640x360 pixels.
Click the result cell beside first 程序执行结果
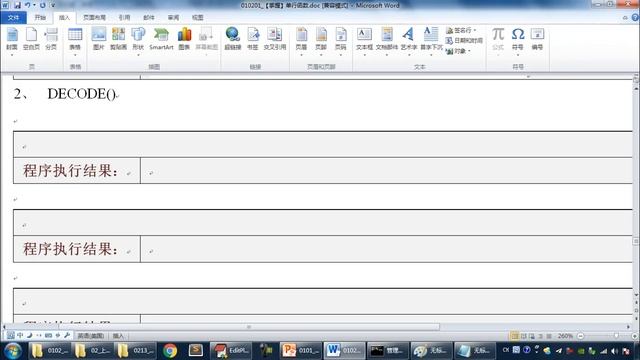point(387,171)
